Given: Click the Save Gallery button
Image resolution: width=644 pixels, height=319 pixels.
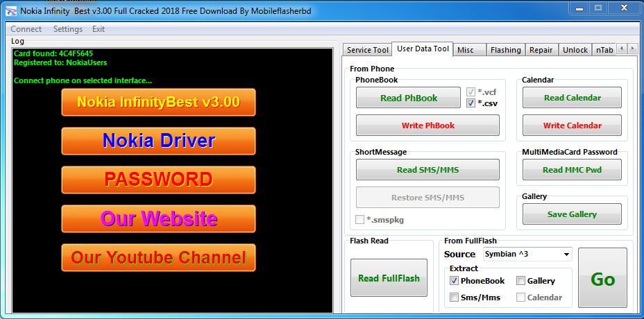Looking at the screenshot, I should click(x=572, y=214).
